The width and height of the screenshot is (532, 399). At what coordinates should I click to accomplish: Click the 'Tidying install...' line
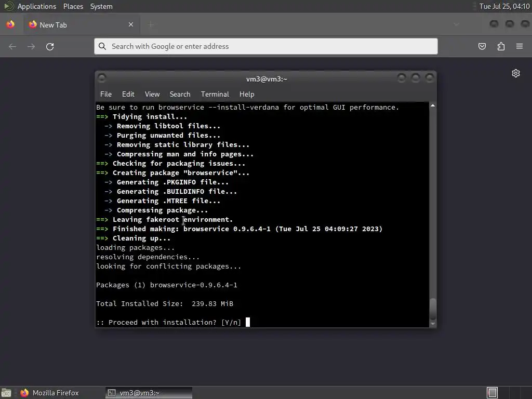141,117
